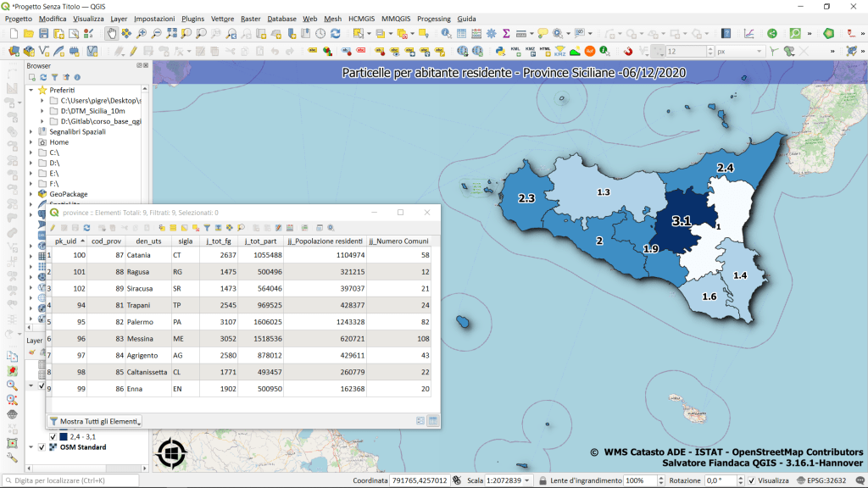Expand the Preferiti node in Browser
The image size is (868, 488).
pos(31,90)
